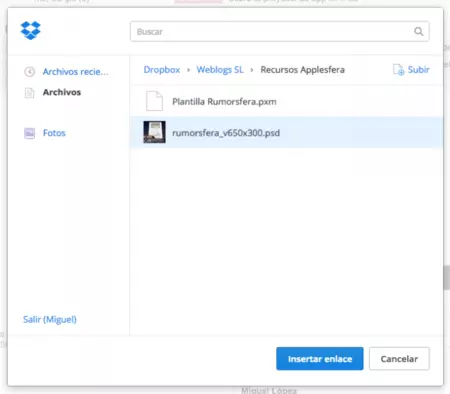Open Archivos recientes in sidebar
Image resolution: width=450 pixels, height=394 pixels.
tap(75, 72)
